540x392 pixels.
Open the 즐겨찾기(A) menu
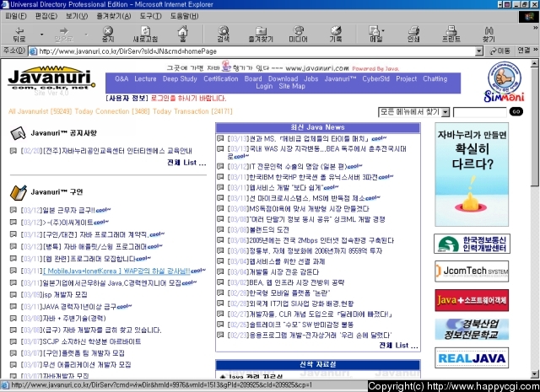click(x=114, y=16)
